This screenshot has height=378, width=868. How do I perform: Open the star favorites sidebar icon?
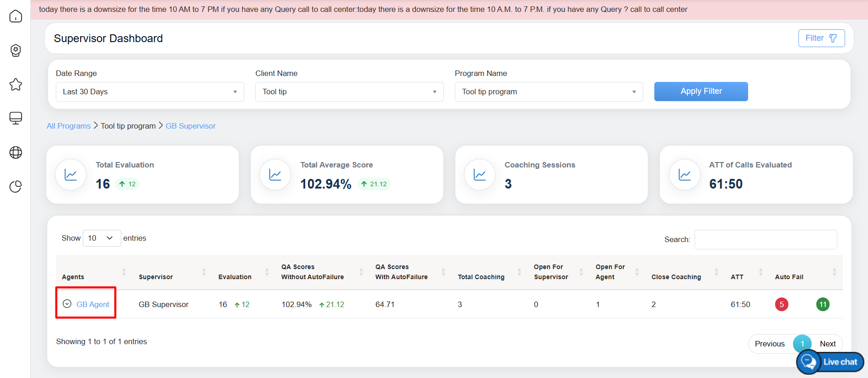[16, 84]
